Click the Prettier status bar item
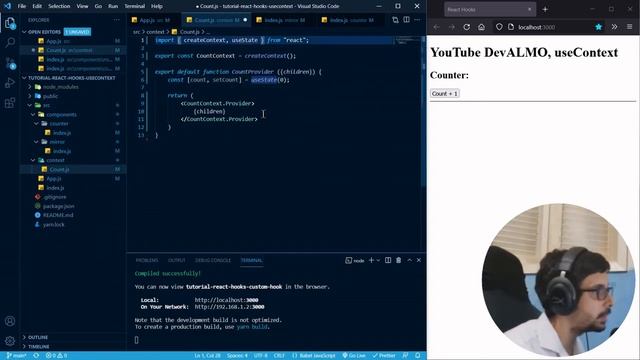The height and width of the screenshot is (360, 640). pyautogui.click(x=384, y=356)
